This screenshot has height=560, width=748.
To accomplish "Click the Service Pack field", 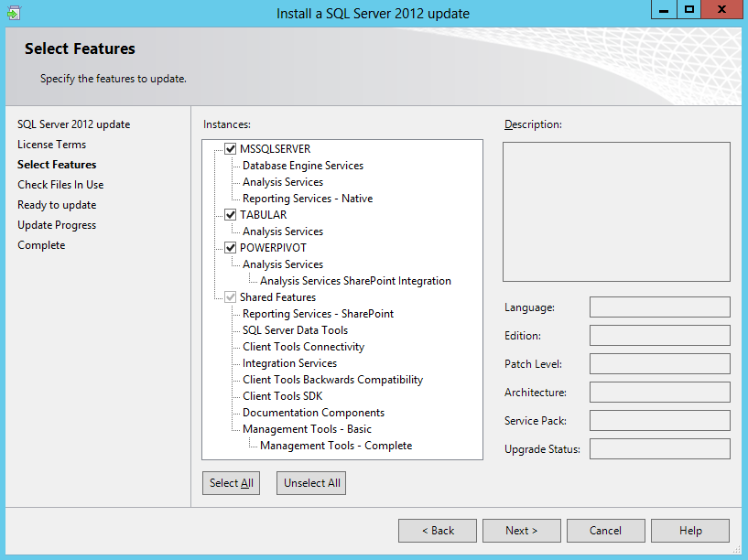I will pyautogui.click(x=660, y=420).
